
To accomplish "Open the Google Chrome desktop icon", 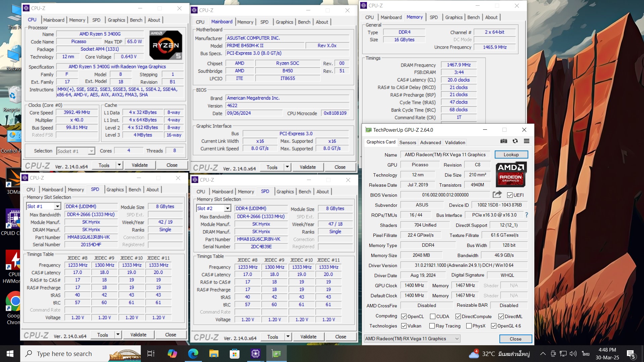I will click(x=13, y=308).
